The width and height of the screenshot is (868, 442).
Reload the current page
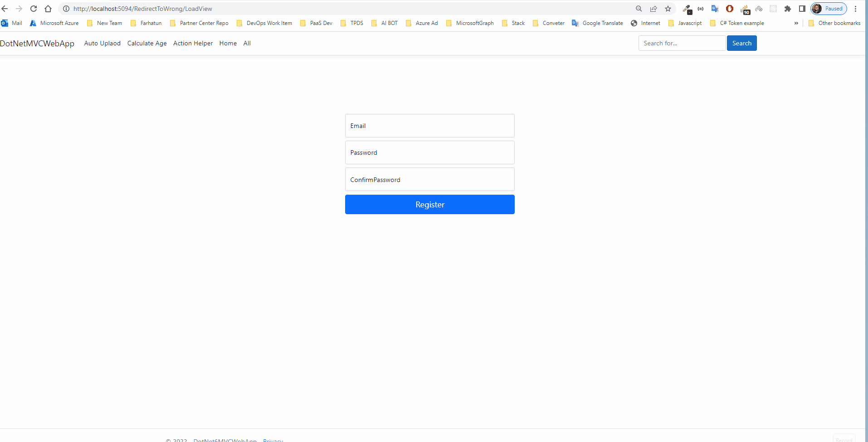[x=34, y=9]
